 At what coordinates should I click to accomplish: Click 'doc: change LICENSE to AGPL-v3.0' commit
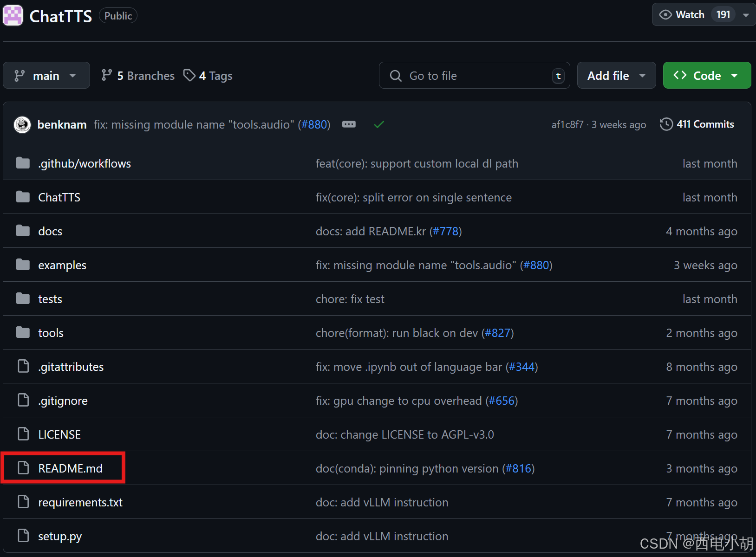tap(405, 434)
